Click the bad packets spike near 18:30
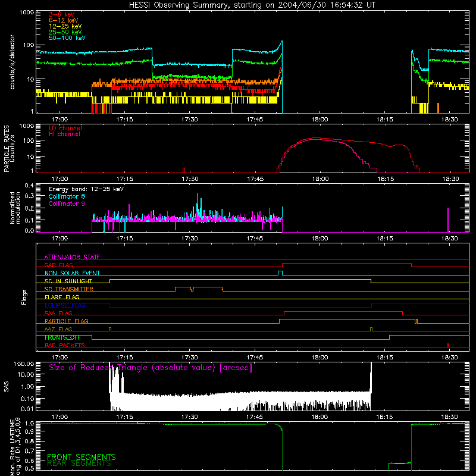476x476 pixels. pyautogui.click(x=448, y=345)
